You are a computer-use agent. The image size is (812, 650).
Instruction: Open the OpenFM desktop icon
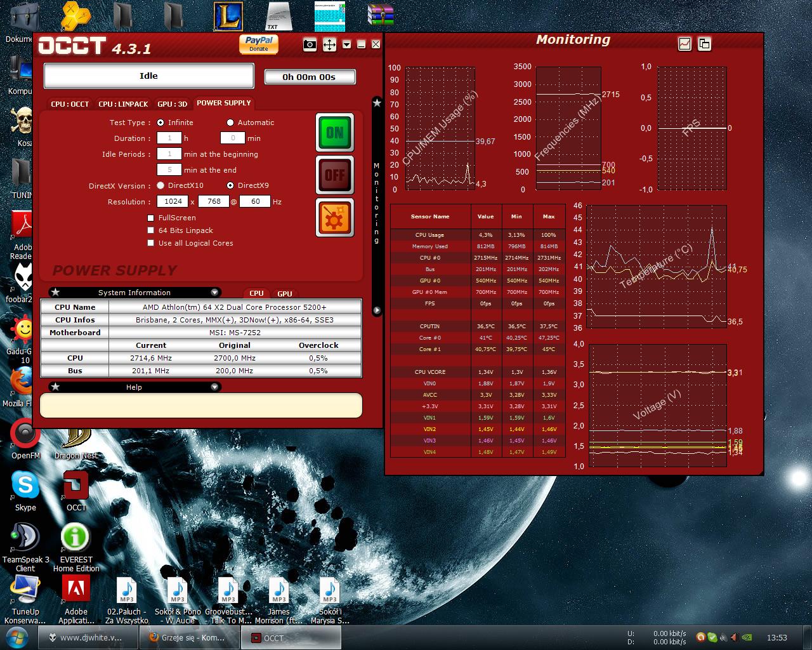[x=25, y=439]
